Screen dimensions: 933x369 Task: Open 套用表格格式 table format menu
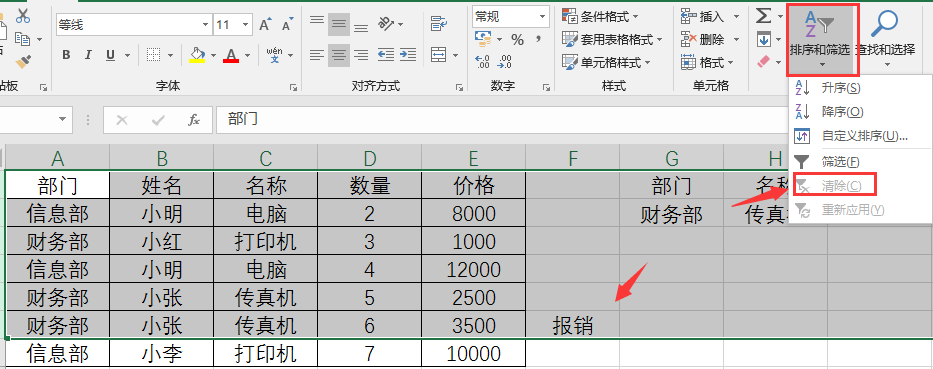[612, 39]
